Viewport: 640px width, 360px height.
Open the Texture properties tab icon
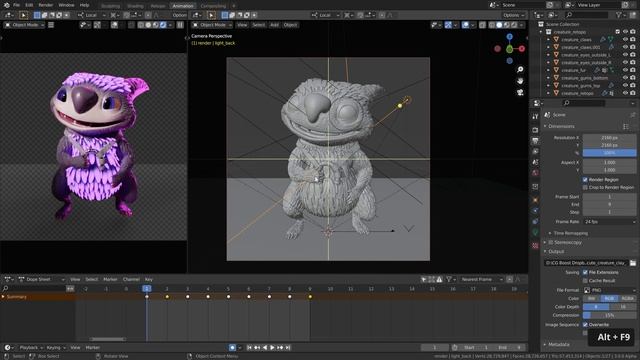click(x=535, y=246)
